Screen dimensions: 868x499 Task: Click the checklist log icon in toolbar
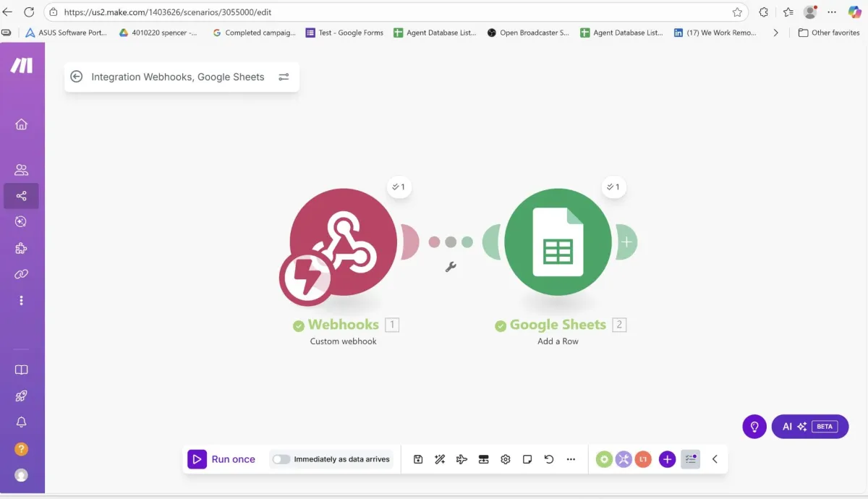[x=691, y=459]
